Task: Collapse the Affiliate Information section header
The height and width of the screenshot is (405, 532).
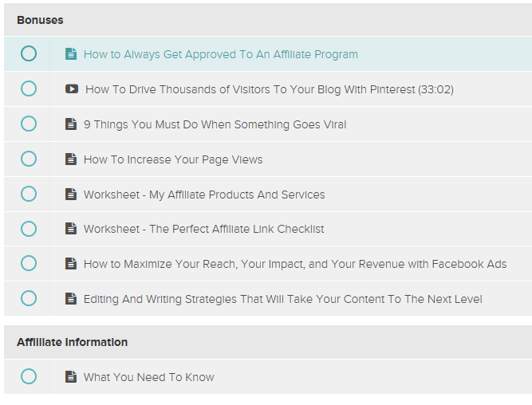Action: (72, 342)
